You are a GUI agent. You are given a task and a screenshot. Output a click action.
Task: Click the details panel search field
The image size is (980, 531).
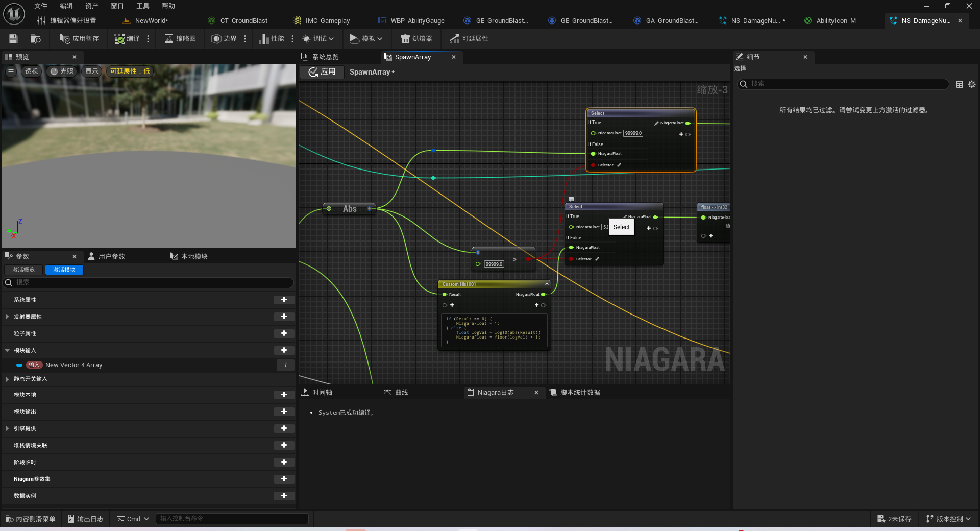(843, 84)
